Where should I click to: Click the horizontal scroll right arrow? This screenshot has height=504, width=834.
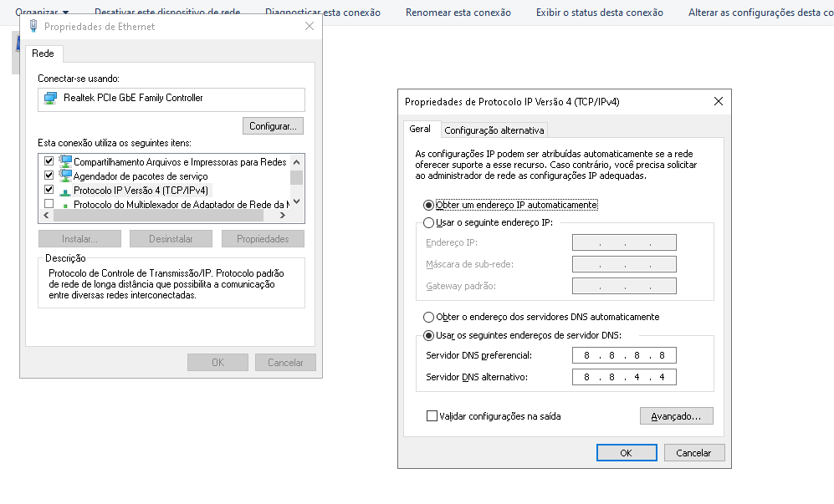[x=283, y=216]
